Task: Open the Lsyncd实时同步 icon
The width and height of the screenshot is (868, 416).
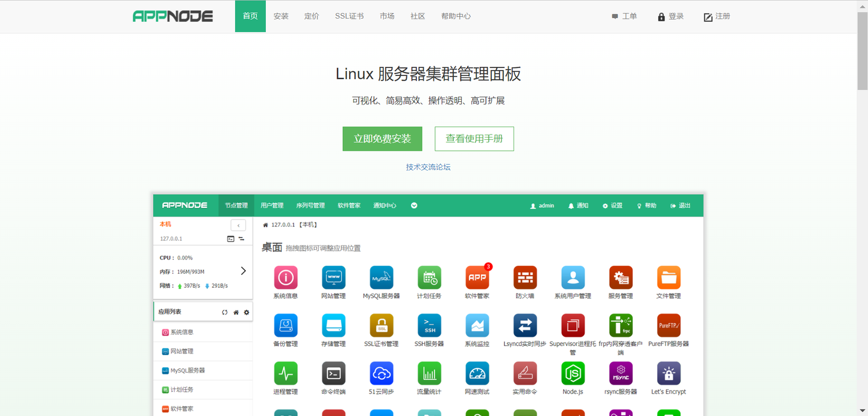Action: coord(525,326)
